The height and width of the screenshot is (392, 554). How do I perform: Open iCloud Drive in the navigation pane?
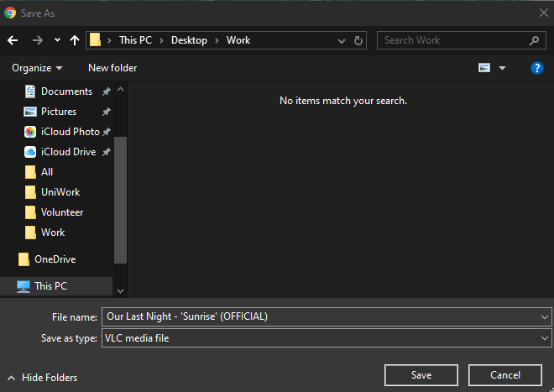[x=69, y=152]
